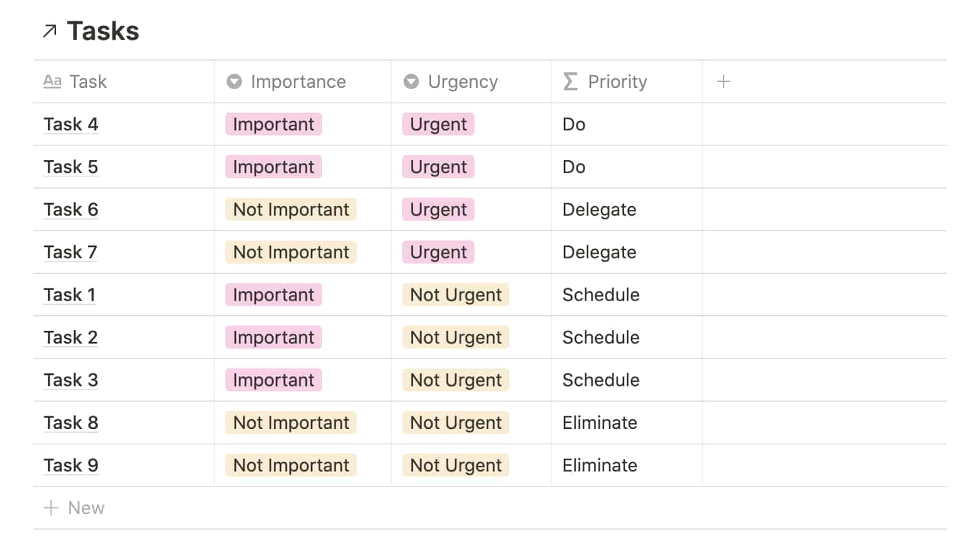Select the Urgent tag for Task 7
Viewport: 980px width, 551px height.
click(x=438, y=252)
